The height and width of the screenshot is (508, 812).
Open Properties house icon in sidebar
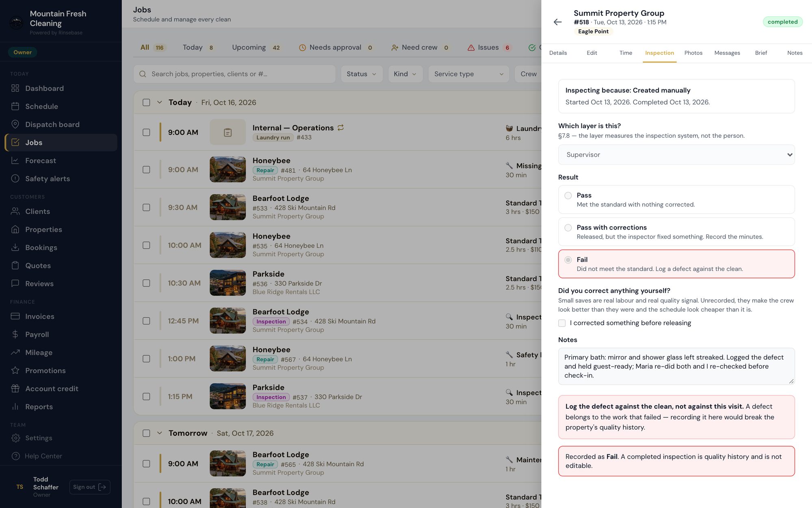[x=15, y=230]
